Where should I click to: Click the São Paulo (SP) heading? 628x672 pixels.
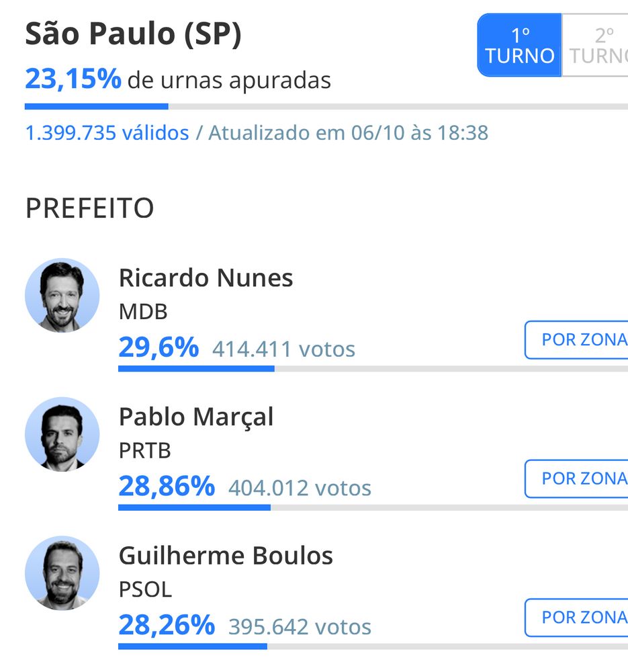point(133,34)
